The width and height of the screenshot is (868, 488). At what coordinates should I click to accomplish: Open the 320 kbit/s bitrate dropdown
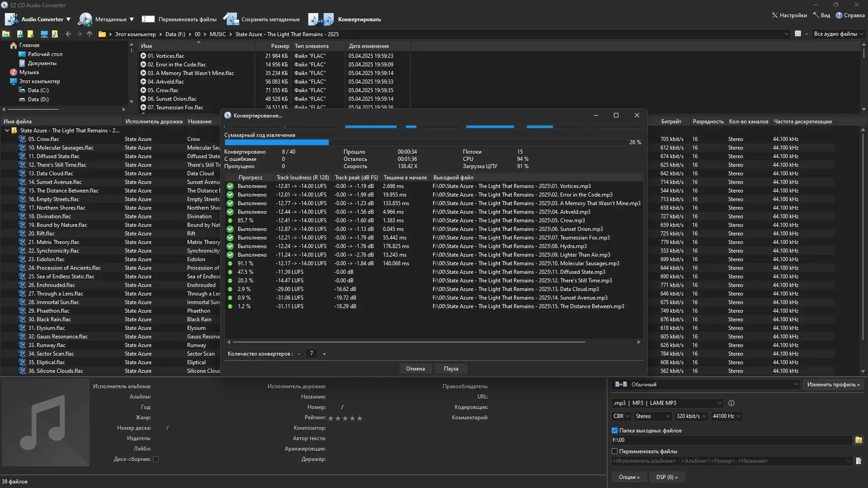(691, 416)
